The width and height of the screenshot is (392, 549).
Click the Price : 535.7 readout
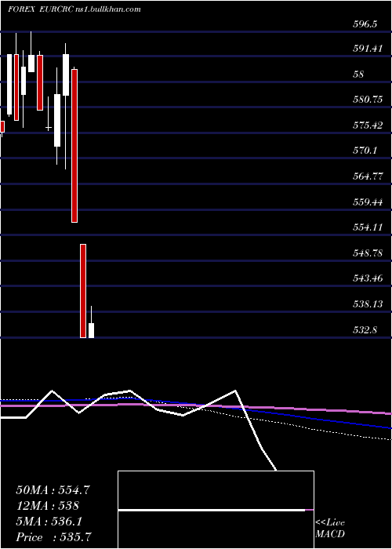[x=55, y=537]
